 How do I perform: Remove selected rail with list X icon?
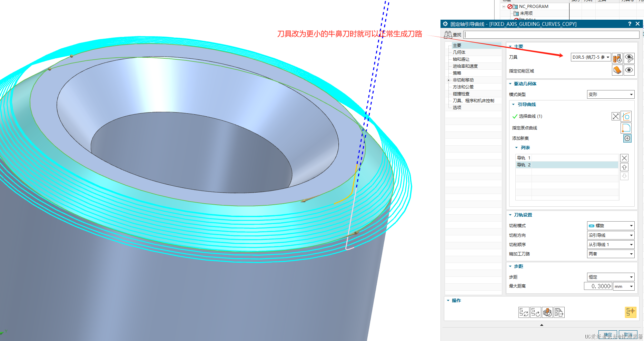point(624,158)
